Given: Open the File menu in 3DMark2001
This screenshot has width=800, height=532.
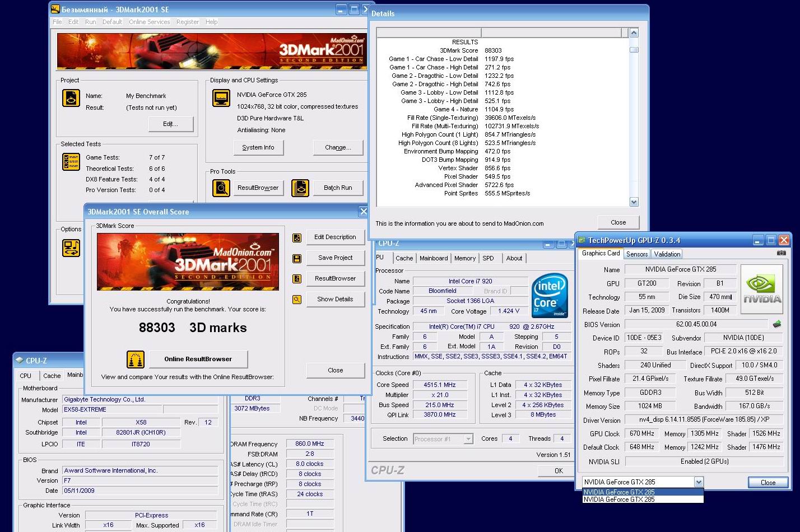Looking at the screenshot, I should coord(57,22).
